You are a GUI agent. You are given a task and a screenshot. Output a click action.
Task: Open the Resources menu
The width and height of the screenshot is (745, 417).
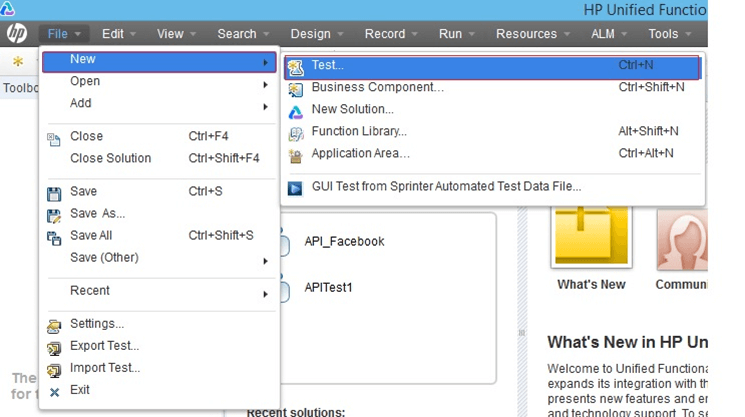[533, 34]
